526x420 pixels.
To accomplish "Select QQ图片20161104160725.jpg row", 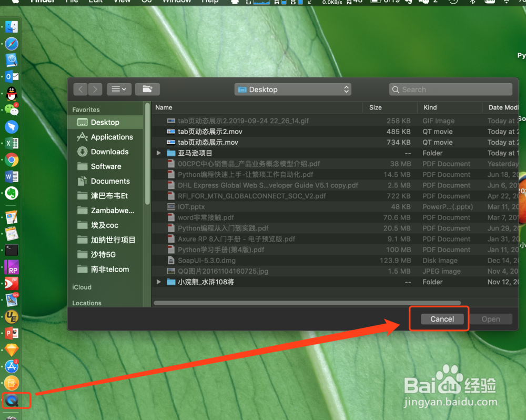I will (335, 271).
